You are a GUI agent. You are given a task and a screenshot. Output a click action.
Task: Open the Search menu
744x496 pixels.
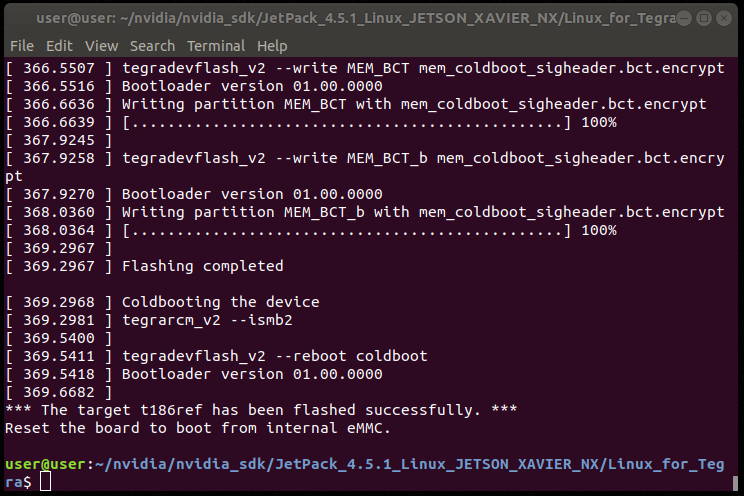click(152, 46)
